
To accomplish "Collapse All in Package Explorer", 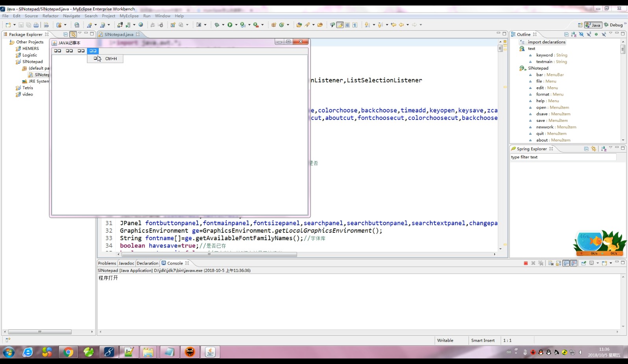I will point(66,34).
